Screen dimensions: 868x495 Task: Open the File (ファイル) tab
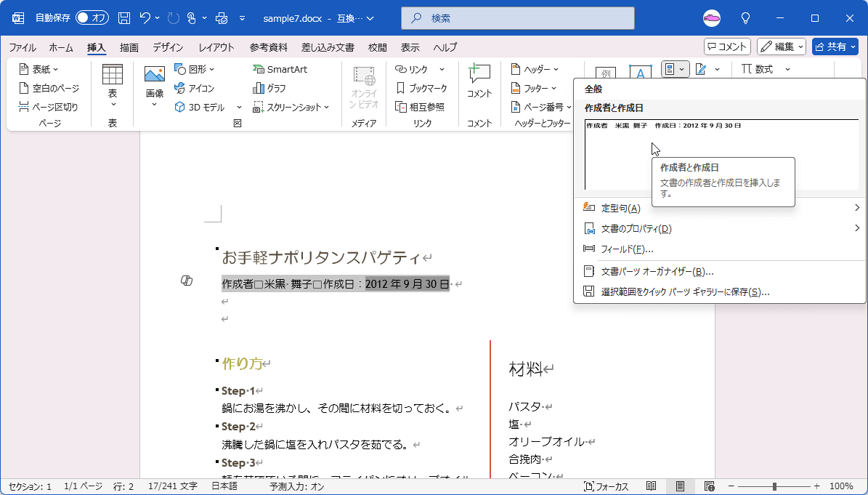pos(22,48)
